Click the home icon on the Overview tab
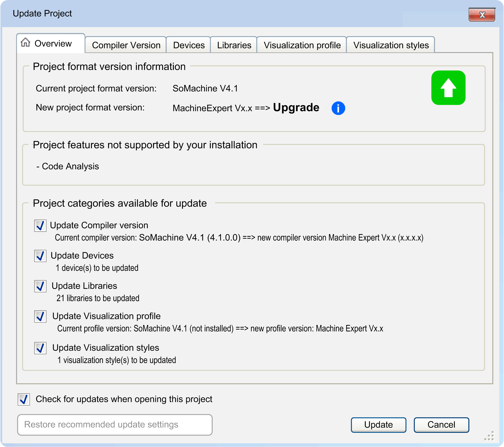Screen dimensions: 504x447 [x=26, y=44]
